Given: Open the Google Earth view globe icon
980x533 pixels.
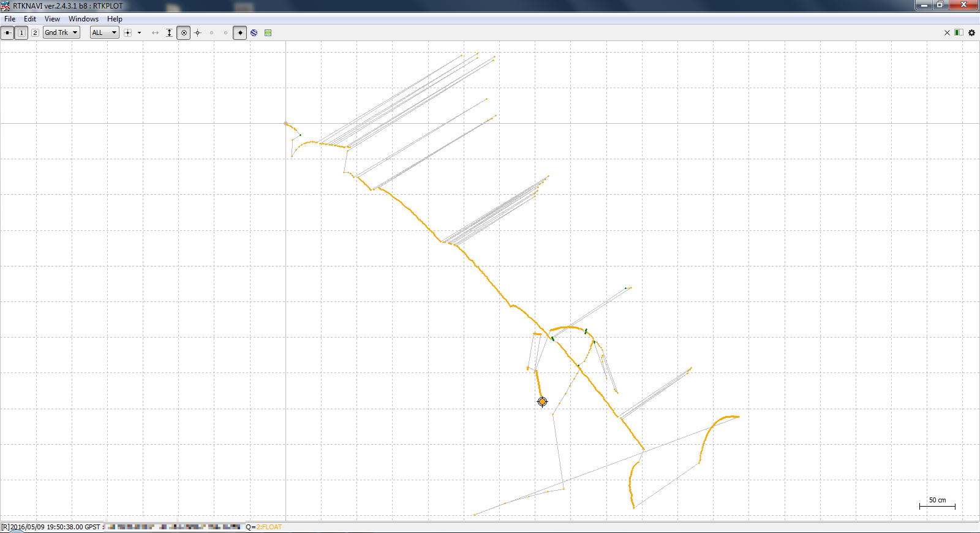Looking at the screenshot, I should click(x=254, y=33).
